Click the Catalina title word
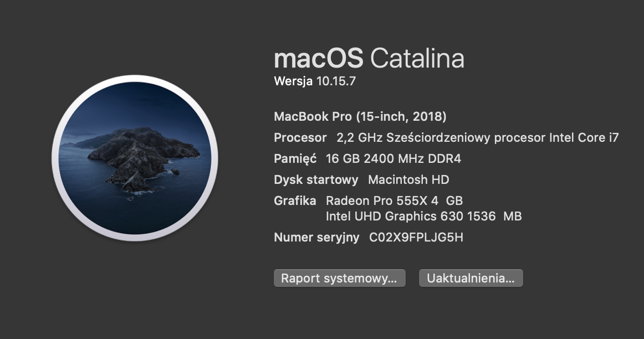Image resolution: width=644 pixels, height=339 pixels. [417, 58]
